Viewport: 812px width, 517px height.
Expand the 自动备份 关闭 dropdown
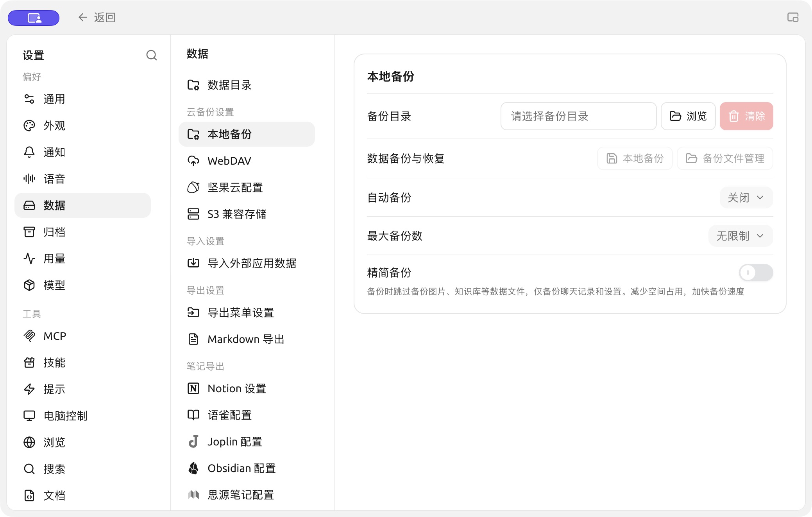click(746, 197)
